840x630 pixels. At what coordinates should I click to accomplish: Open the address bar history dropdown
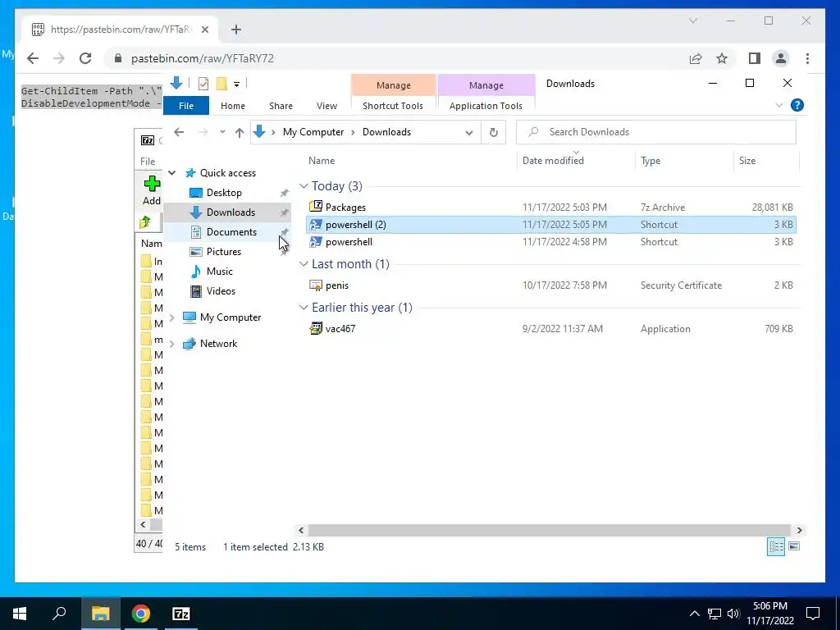pyautogui.click(x=469, y=132)
